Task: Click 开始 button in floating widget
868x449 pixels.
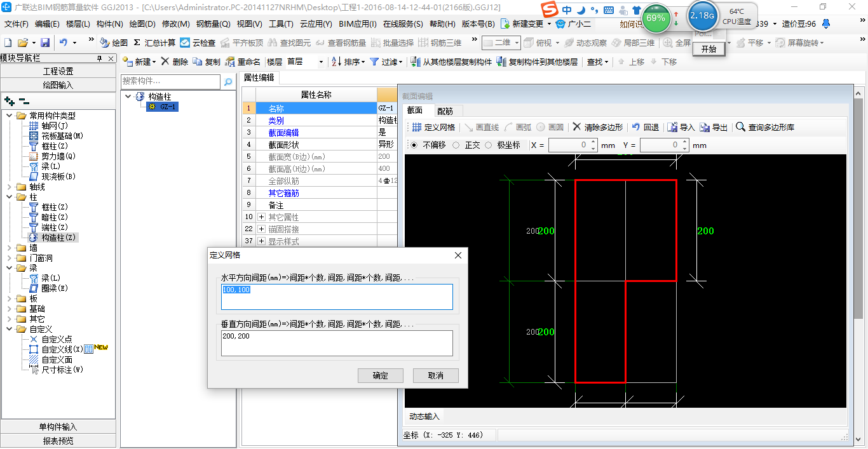Action: pos(708,49)
